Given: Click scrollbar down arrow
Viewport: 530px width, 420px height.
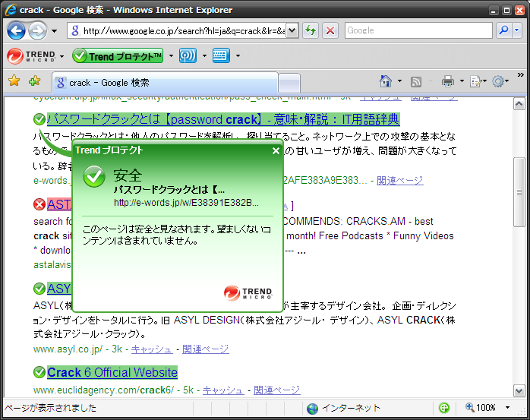Looking at the screenshot, I should 519,390.
